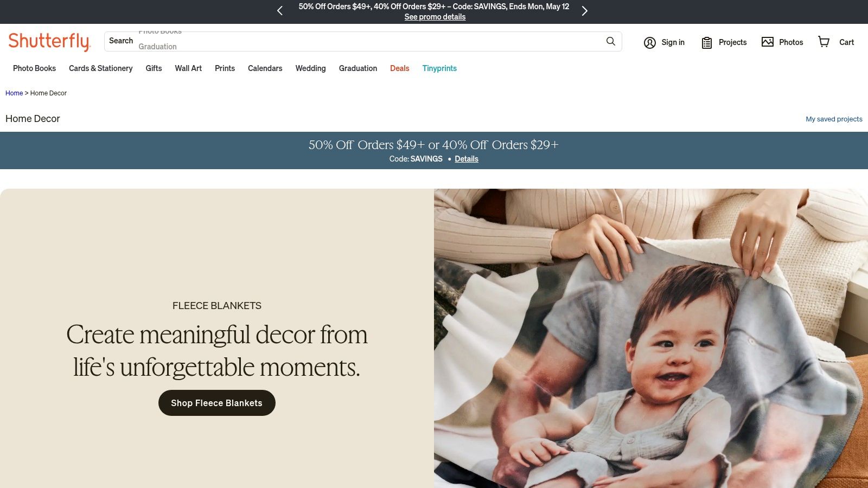Show next promo with right arrow
This screenshot has height=488, width=868.
584,11
